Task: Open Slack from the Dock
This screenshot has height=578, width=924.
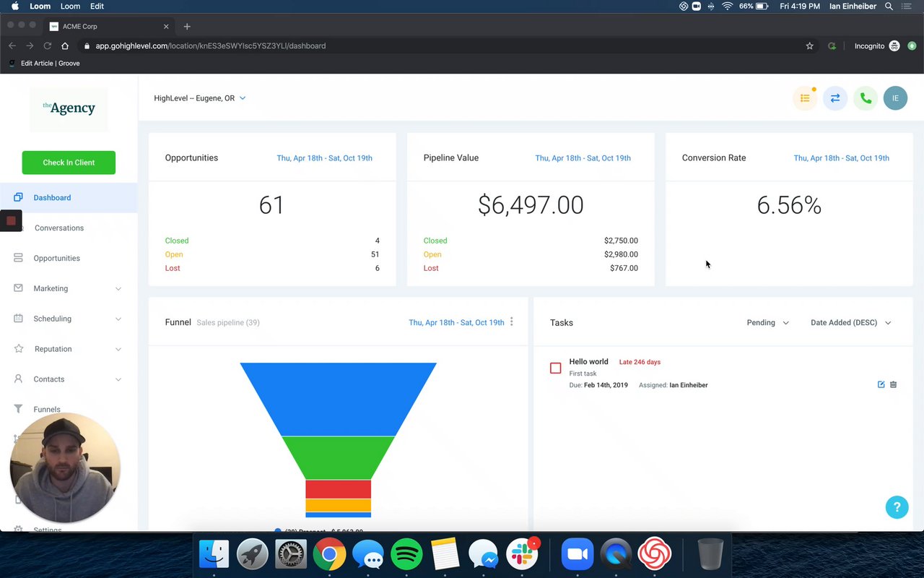Action: 521,555
